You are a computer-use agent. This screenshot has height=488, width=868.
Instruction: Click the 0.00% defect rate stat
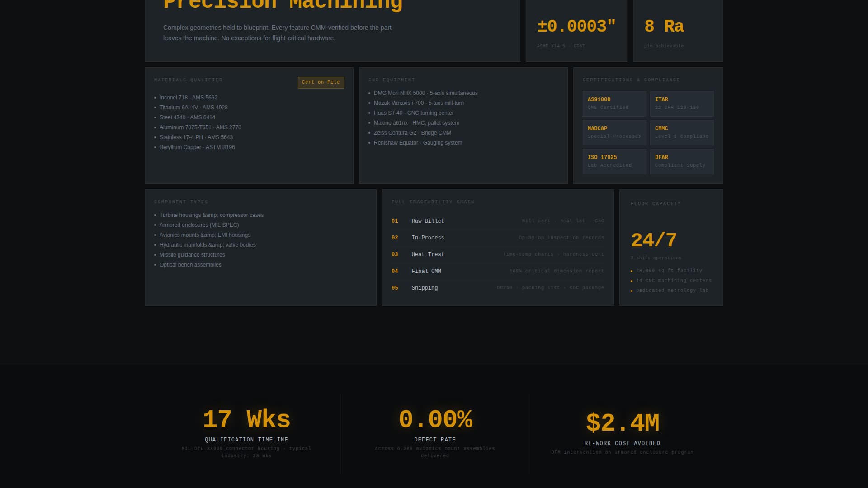(435, 420)
